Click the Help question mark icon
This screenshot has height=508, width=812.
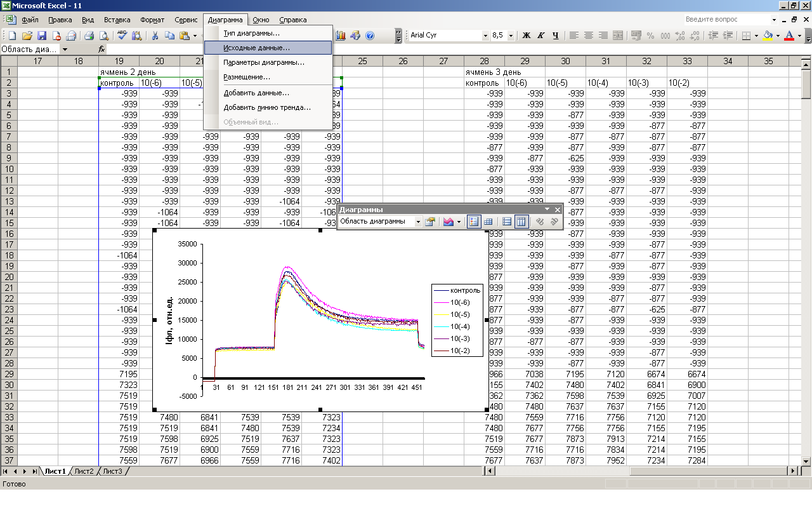(x=370, y=36)
